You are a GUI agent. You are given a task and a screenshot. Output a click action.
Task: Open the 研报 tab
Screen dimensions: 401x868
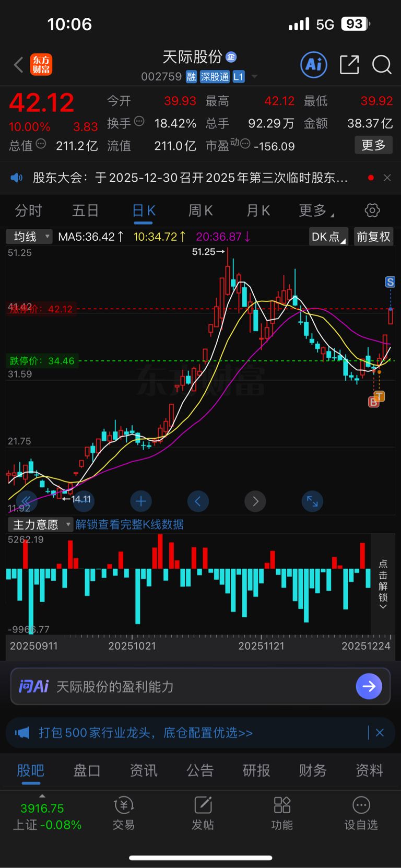pyautogui.click(x=256, y=770)
